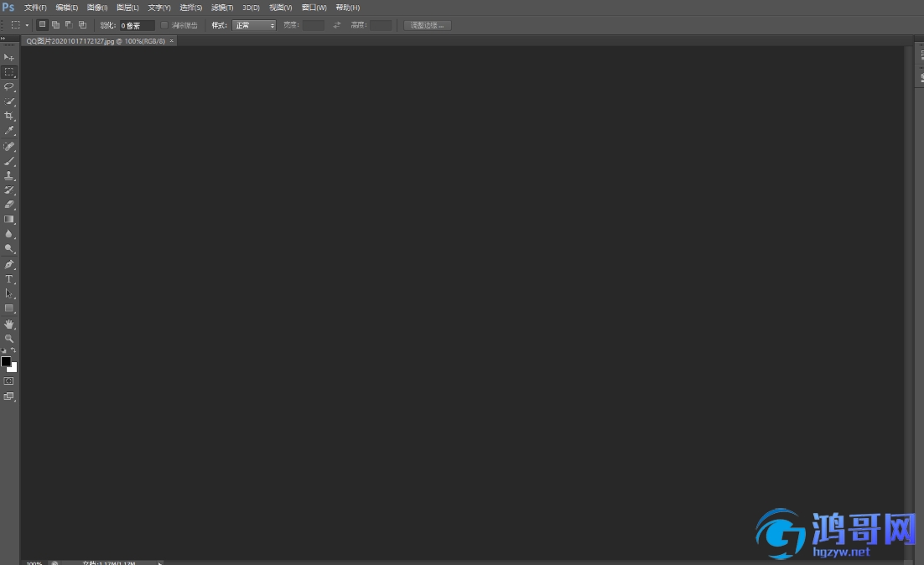Select the Zoom tool
This screenshot has height=565, width=924.
pyautogui.click(x=9, y=339)
